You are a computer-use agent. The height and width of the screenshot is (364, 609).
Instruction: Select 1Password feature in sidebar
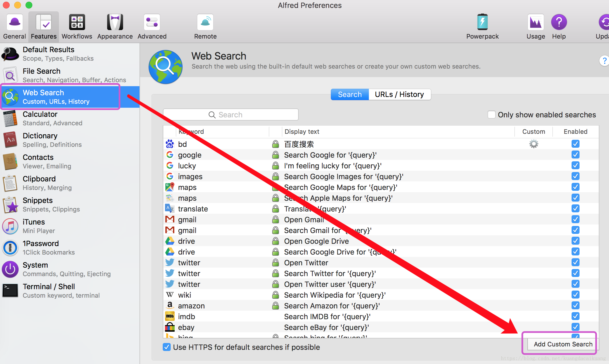[x=70, y=248]
